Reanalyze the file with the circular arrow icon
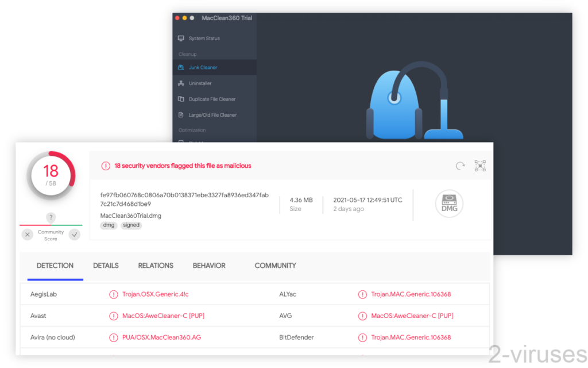 (460, 166)
